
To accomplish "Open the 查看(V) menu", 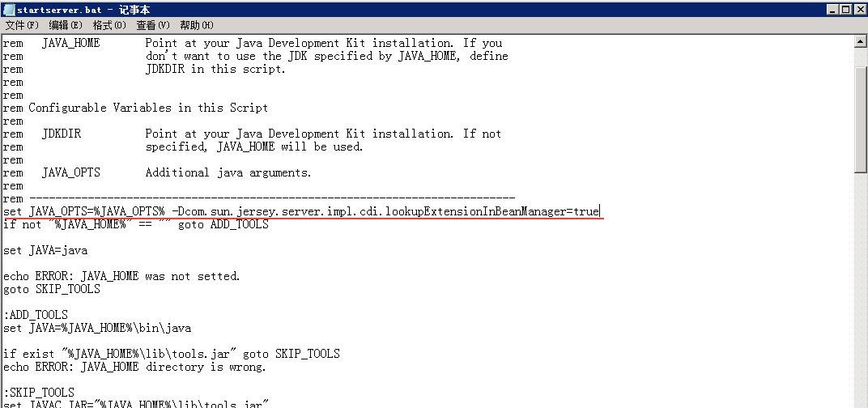I will pyautogui.click(x=153, y=25).
